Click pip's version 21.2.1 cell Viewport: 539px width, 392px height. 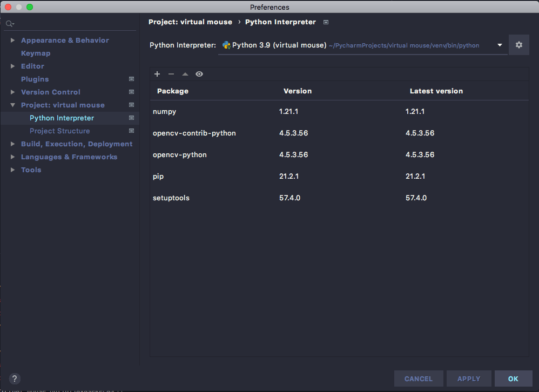pyautogui.click(x=289, y=176)
